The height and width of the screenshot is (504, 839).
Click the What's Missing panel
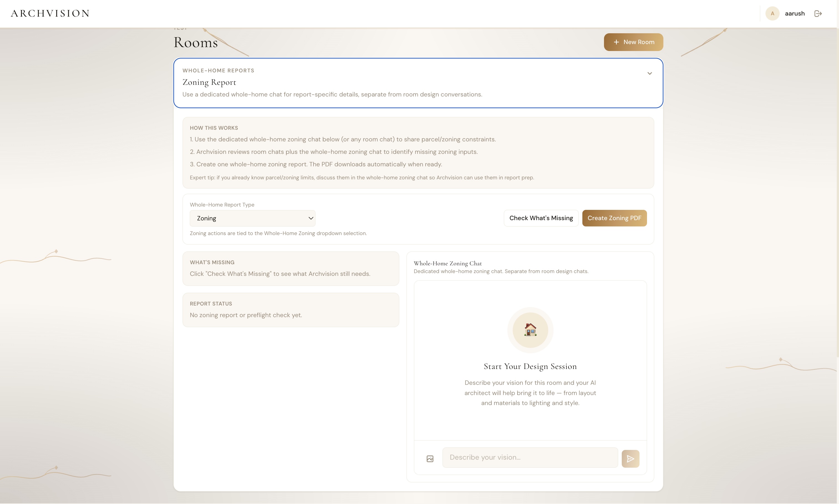click(290, 268)
